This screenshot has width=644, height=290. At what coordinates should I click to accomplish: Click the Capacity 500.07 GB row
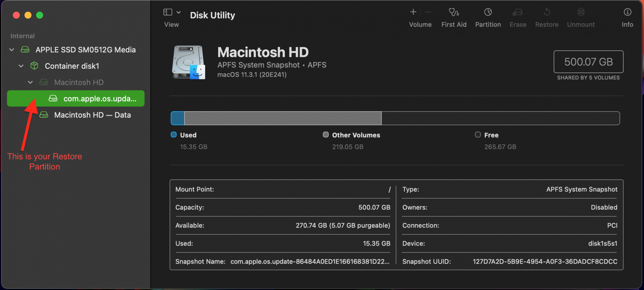click(x=283, y=207)
